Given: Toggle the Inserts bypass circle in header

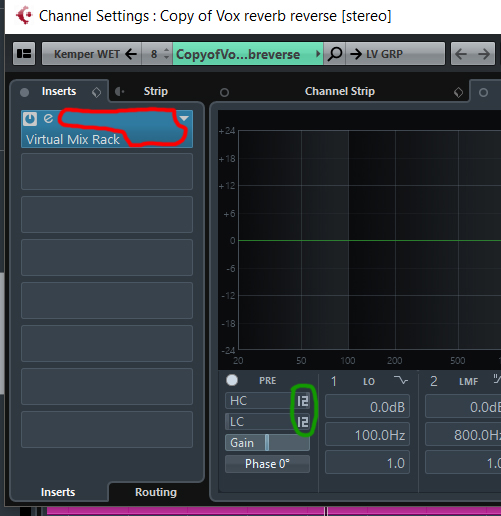Looking at the screenshot, I should point(24,92).
